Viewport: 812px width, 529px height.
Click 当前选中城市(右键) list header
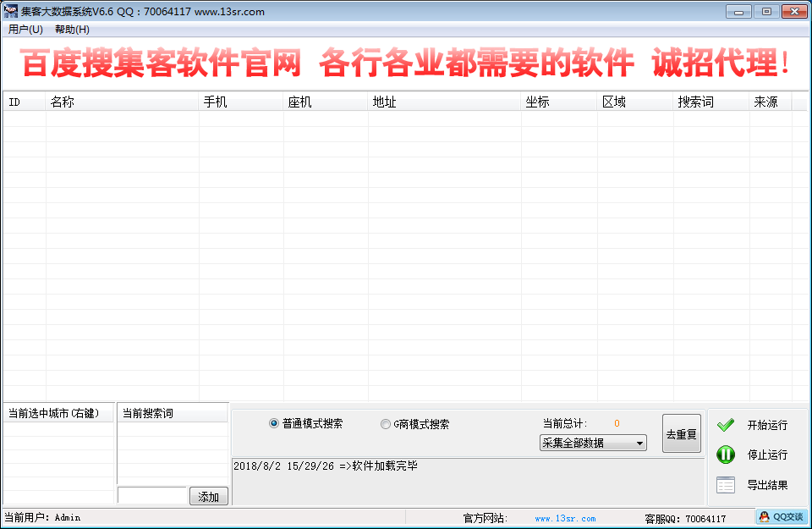tap(58, 413)
